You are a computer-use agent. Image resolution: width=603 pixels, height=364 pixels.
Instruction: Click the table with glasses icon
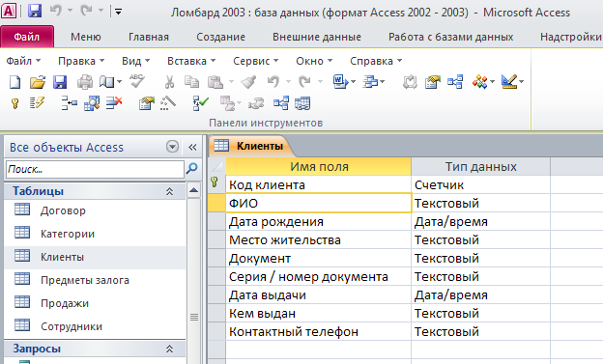tap(302, 103)
